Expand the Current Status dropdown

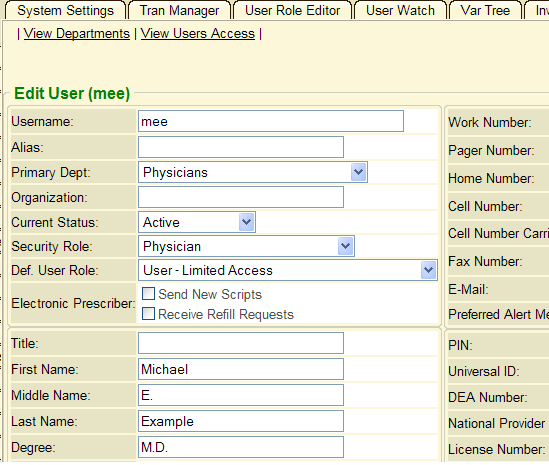(x=246, y=222)
